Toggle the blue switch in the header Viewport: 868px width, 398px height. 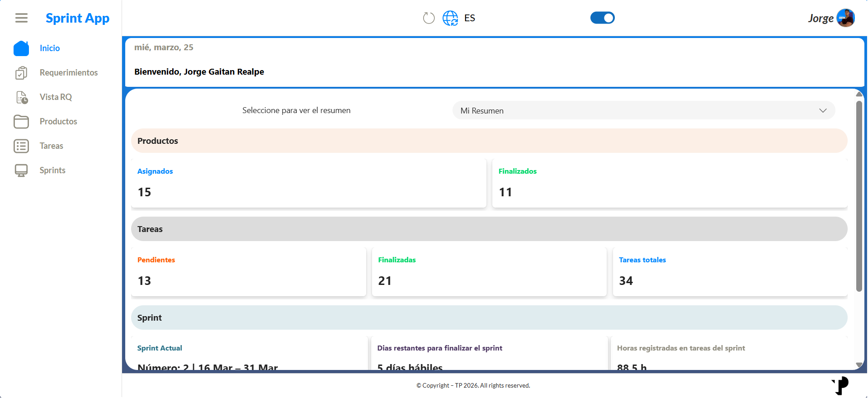click(602, 18)
